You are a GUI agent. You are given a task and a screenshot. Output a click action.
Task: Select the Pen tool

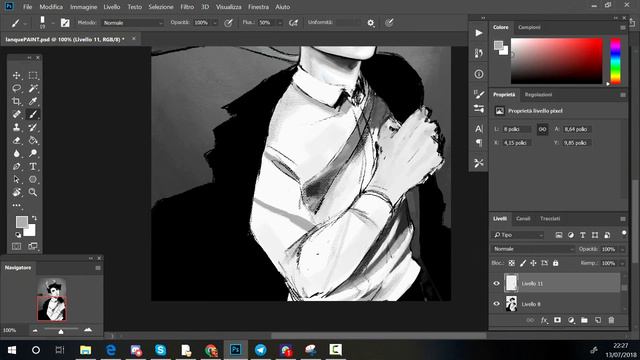(x=16, y=167)
